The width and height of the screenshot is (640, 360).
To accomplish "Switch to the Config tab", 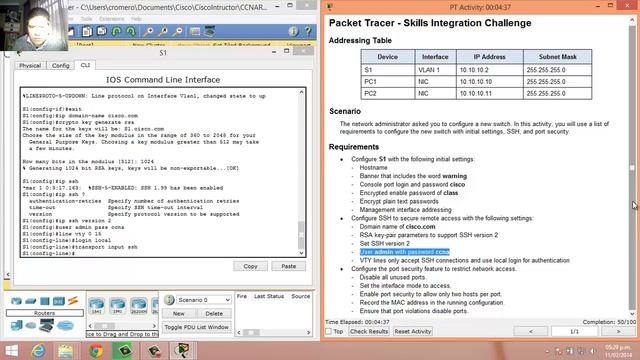I will [60, 65].
